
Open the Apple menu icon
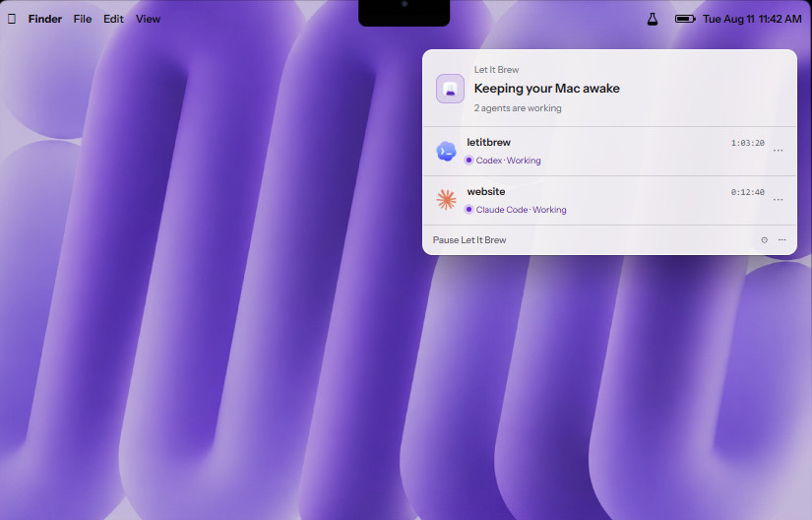[x=12, y=19]
